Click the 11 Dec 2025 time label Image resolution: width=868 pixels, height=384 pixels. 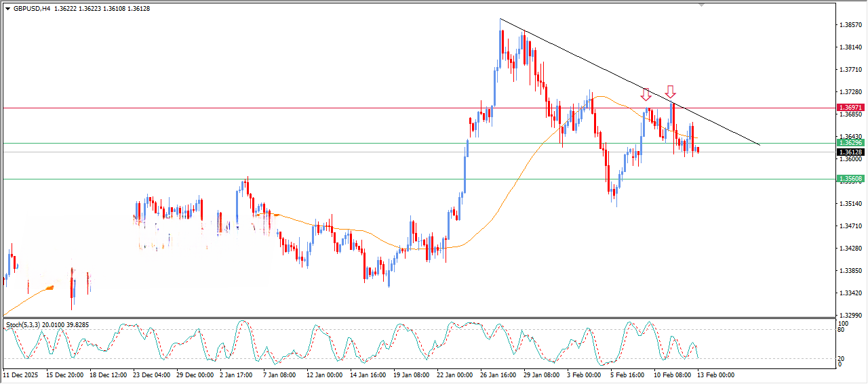20,375
